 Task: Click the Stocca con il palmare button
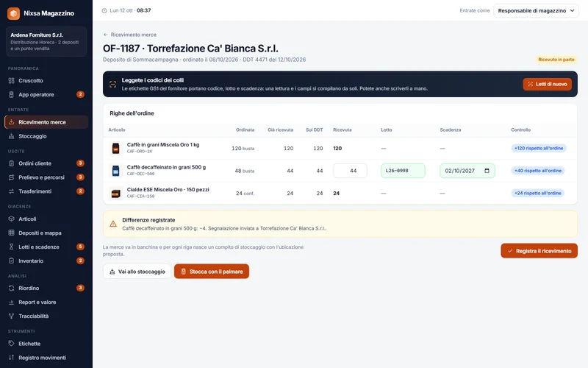point(212,272)
